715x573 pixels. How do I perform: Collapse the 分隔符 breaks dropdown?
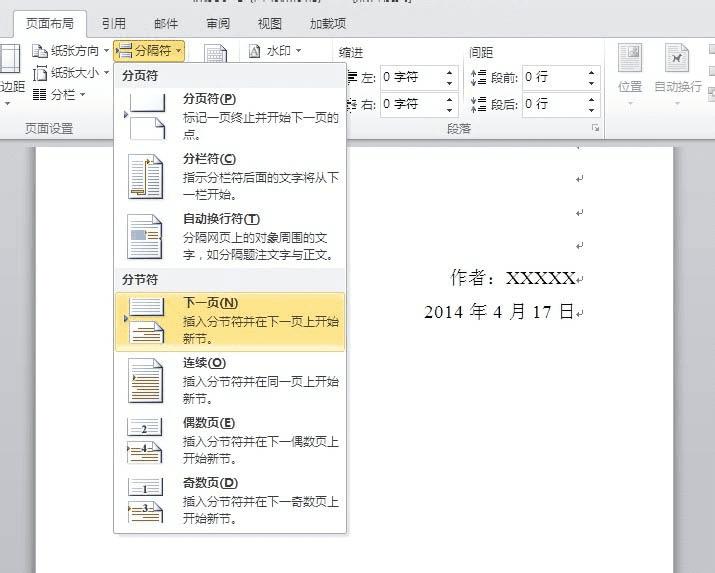(149, 51)
